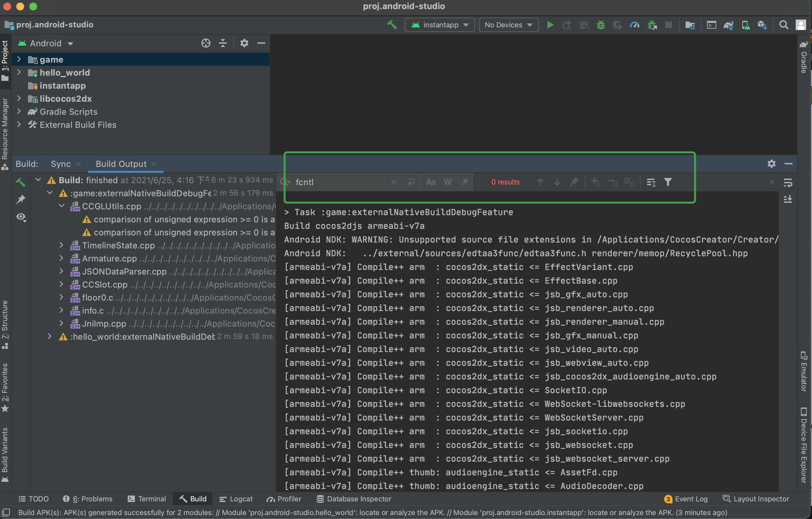Click Search Everywhere magnifier icon
The image size is (812, 519).
point(783,25)
